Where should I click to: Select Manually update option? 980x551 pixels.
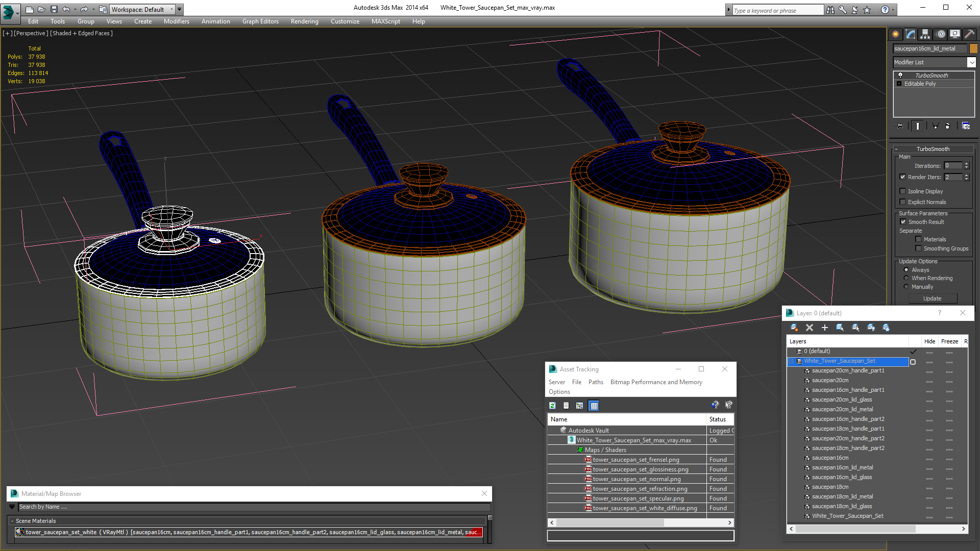tap(906, 287)
